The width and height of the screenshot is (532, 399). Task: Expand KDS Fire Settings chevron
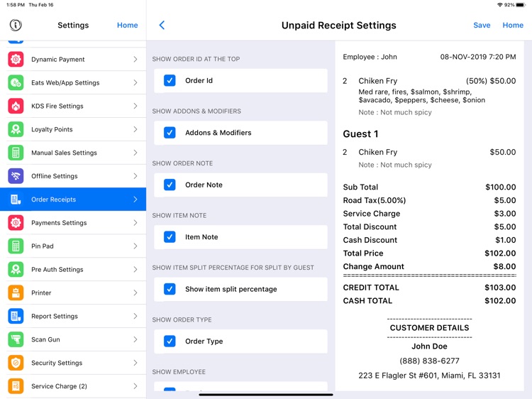135,106
